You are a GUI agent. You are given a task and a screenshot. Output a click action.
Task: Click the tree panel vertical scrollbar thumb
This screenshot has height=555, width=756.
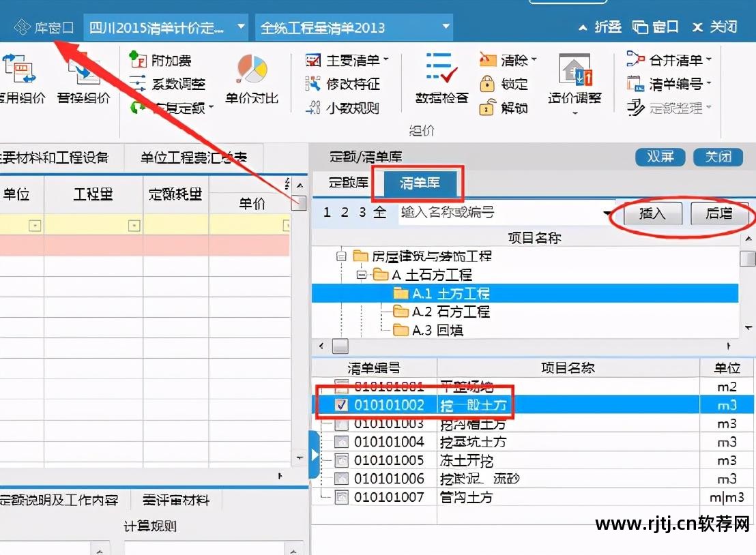748,258
